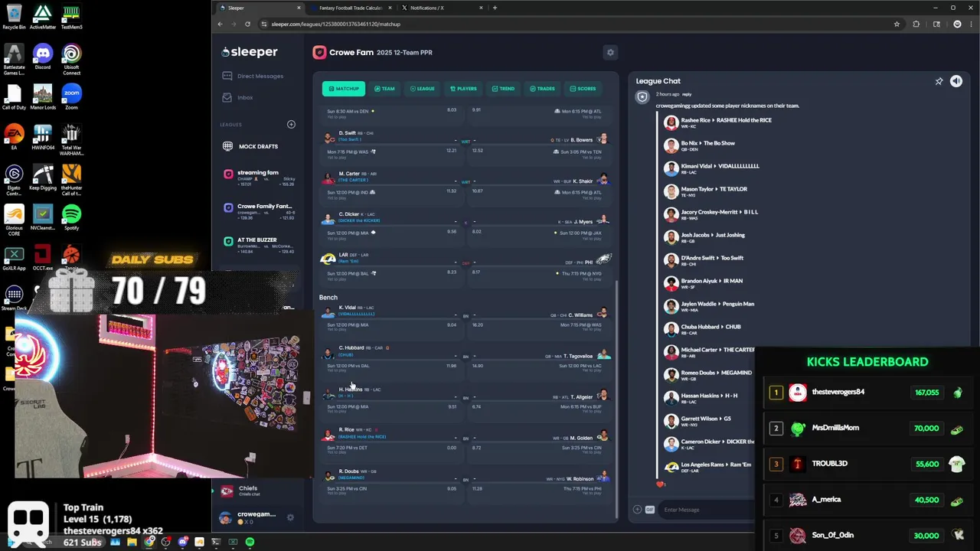The height and width of the screenshot is (551, 980).
Task: Go back in browser history
Action: tap(220, 24)
